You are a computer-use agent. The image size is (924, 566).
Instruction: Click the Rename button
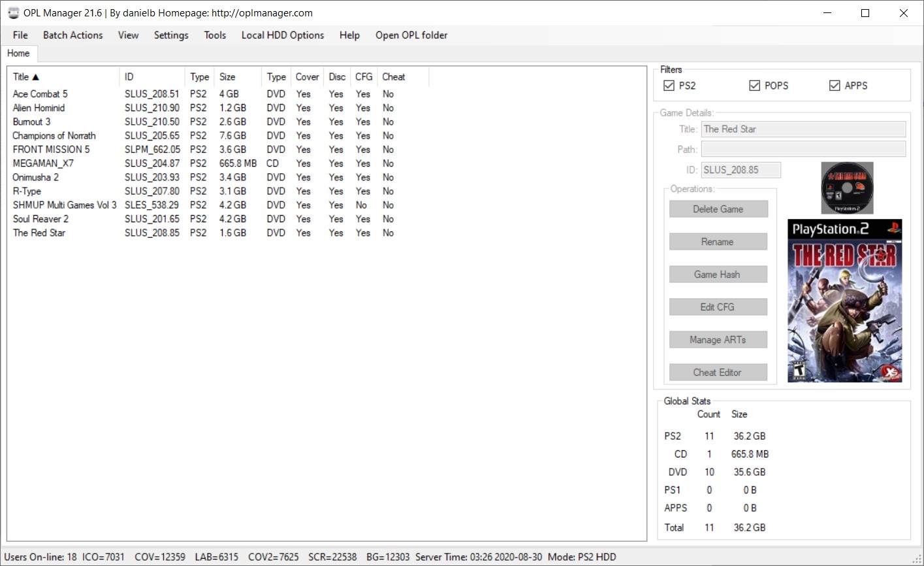click(718, 242)
